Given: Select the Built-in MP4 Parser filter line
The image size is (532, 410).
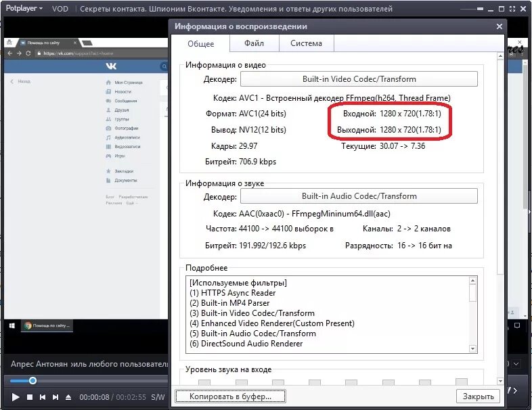Looking at the screenshot, I should click(x=229, y=303).
